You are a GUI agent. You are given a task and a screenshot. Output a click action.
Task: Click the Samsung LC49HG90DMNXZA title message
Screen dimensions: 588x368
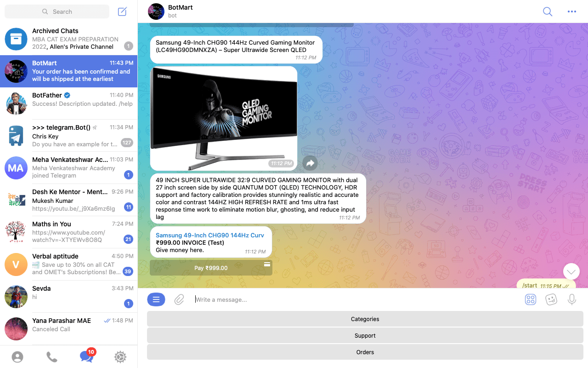pyautogui.click(x=236, y=50)
